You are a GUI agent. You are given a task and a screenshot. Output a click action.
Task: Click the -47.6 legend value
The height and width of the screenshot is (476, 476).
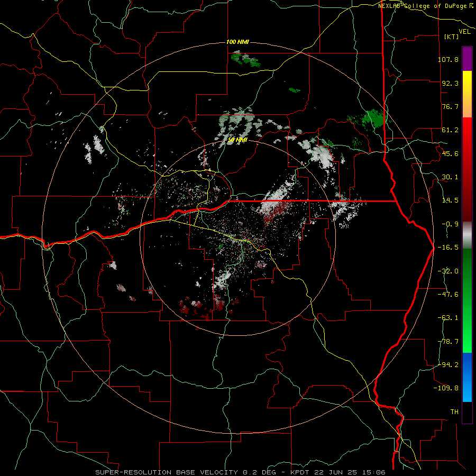[x=448, y=295]
